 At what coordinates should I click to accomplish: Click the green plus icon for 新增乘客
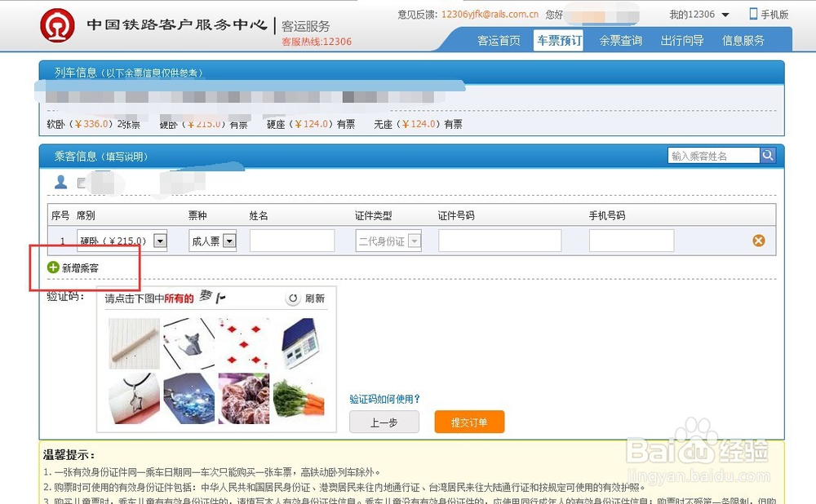[53, 267]
